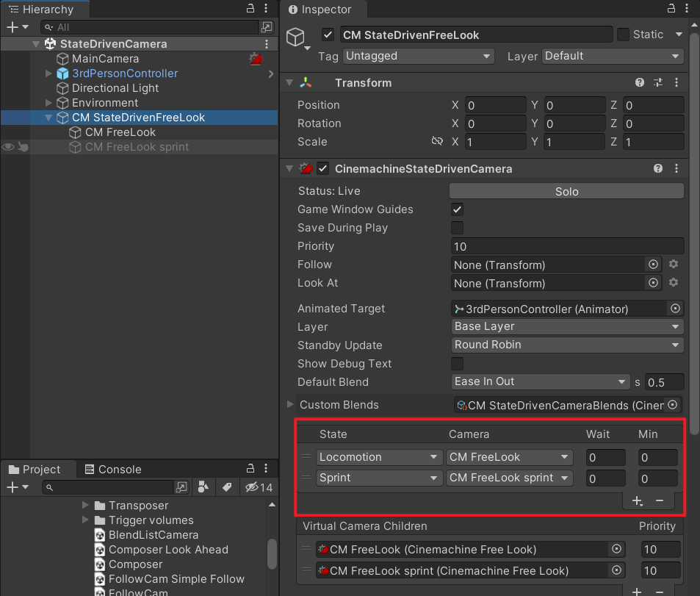Viewport: 700px width, 596px height.
Task: Open CinemachineStateDrivenCamera help
Action: (x=658, y=168)
